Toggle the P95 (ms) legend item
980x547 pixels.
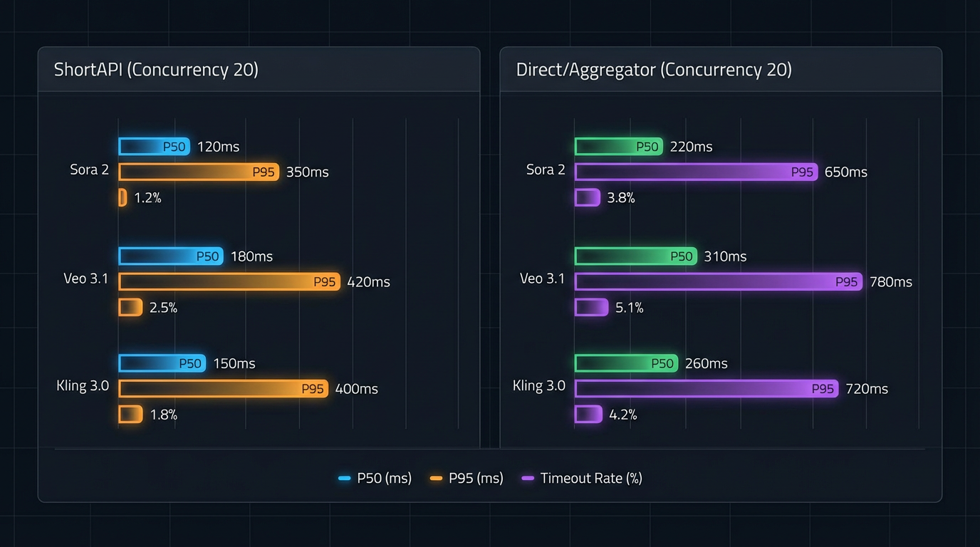467,478
